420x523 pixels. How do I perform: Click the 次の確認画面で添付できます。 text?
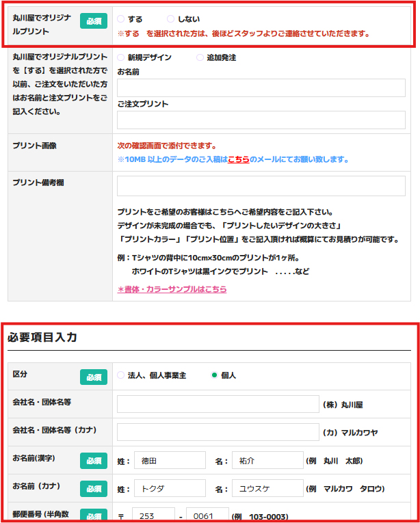tap(167, 146)
